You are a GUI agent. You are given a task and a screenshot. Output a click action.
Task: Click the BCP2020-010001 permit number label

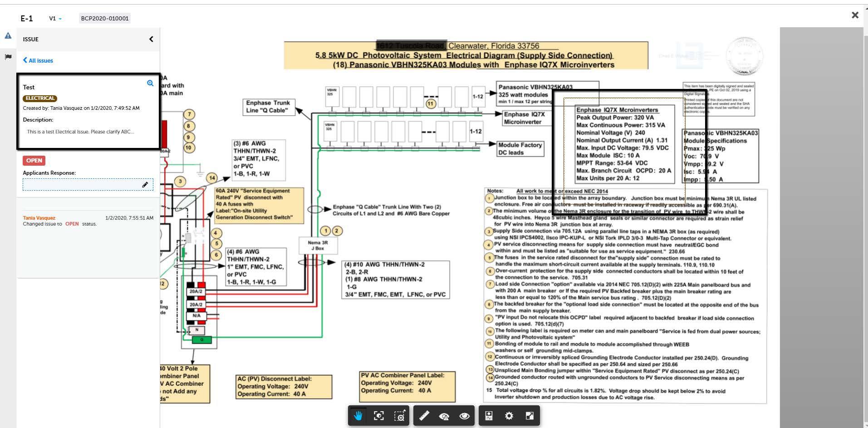pyautogui.click(x=105, y=19)
